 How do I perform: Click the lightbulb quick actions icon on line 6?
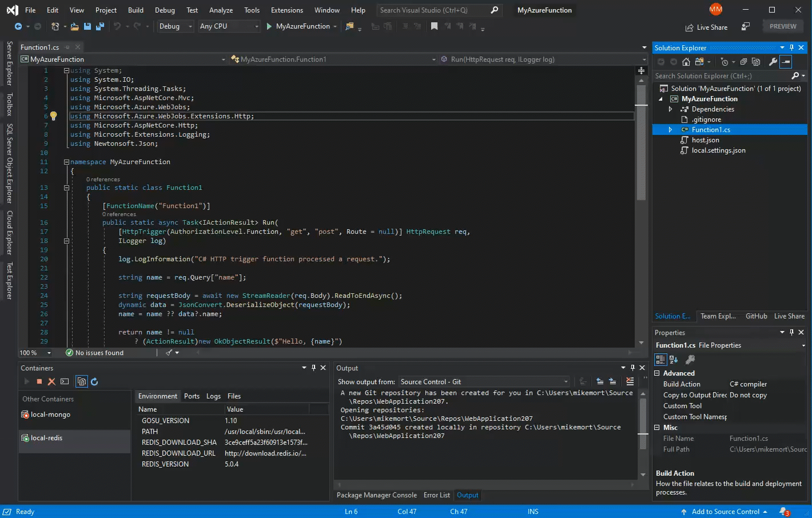[x=53, y=115]
